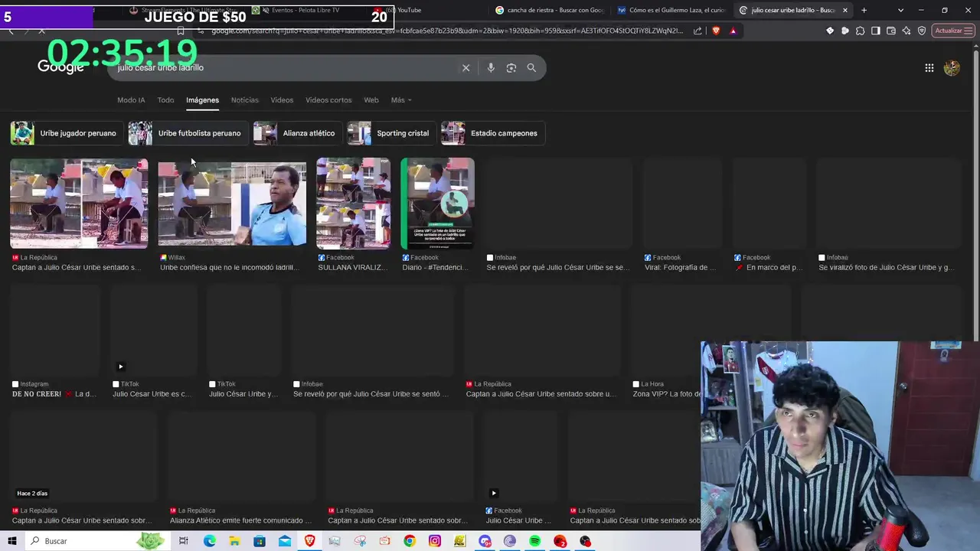Switch to Brave browser on the taskbar

pyautogui.click(x=309, y=541)
